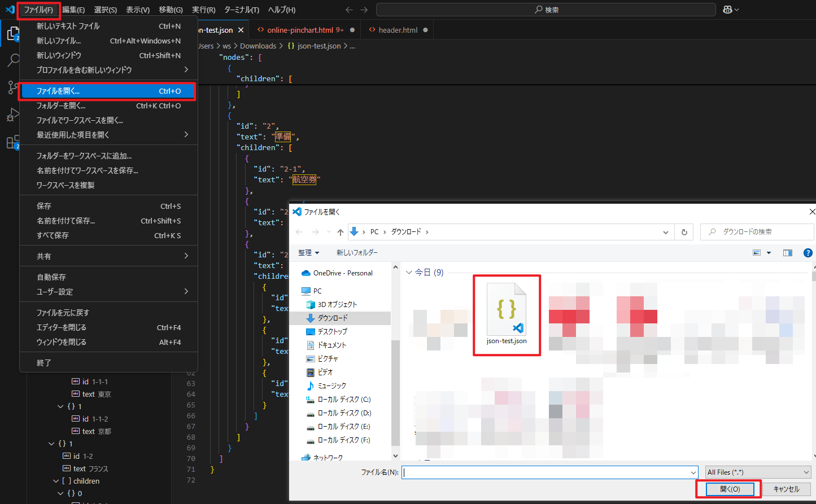This screenshot has height=504, width=816.
Task: Open the Run and Debug view
Action: point(12,115)
